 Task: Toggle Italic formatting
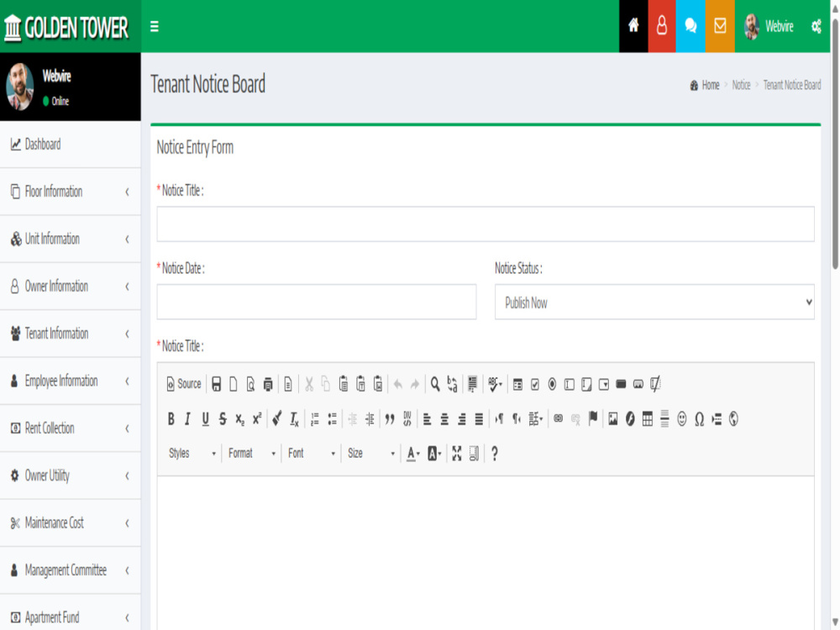[187, 419]
